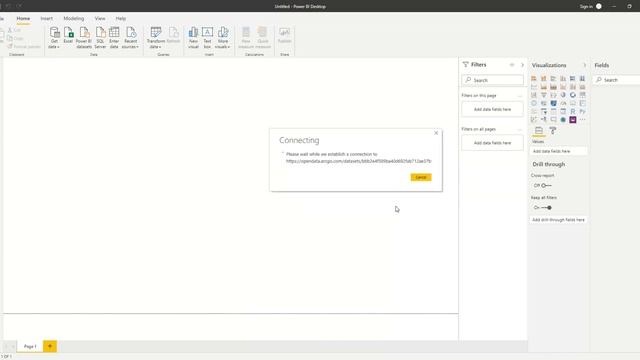Click the Publish ribbon button
Viewport: 640px width, 360px height.
[x=284, y=36]
